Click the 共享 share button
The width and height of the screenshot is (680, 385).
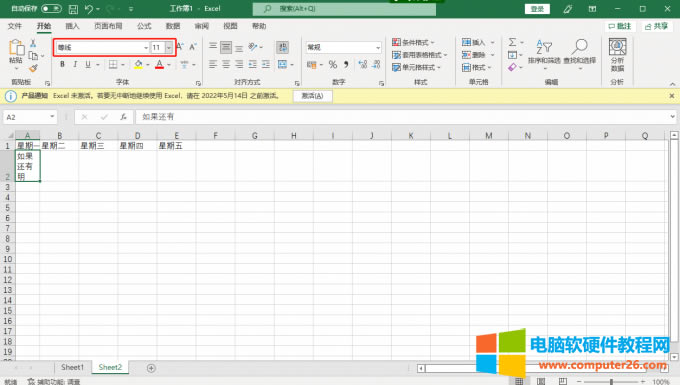tap(656, 26)
